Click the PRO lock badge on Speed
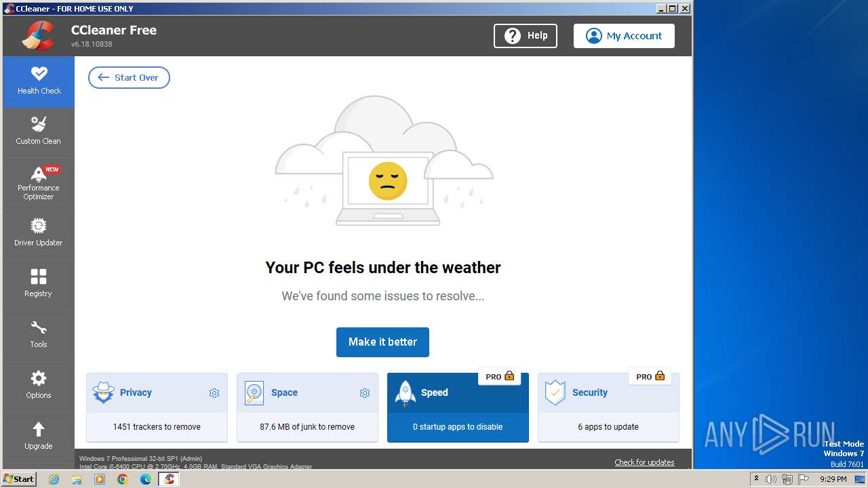 [x=500, y=377]
